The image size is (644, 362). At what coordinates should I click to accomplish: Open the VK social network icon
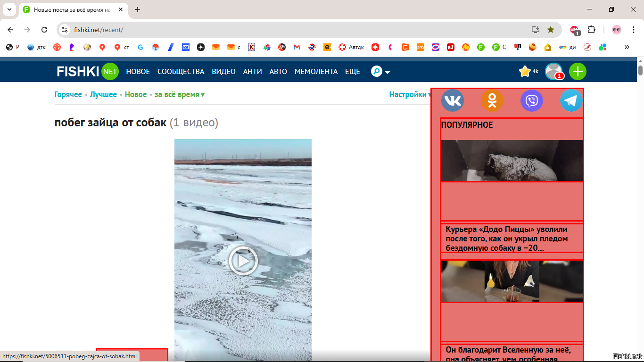[x=452, y=101]
